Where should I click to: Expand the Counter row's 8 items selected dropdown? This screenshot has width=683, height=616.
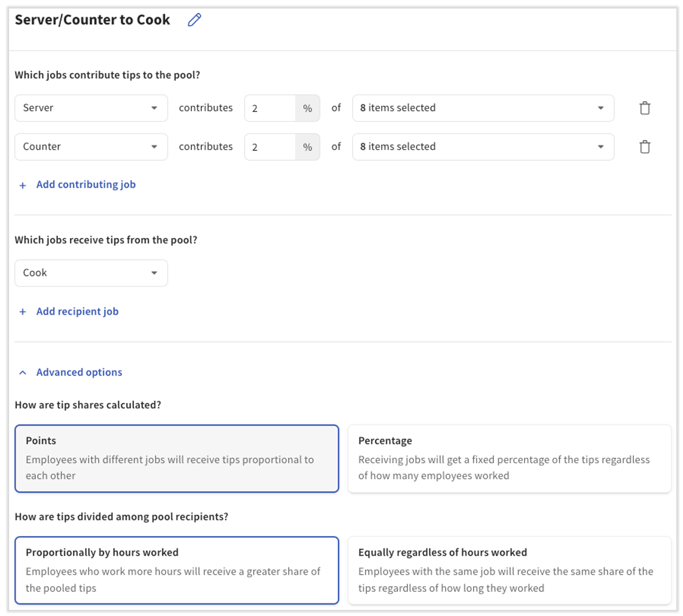pos(483,147)
